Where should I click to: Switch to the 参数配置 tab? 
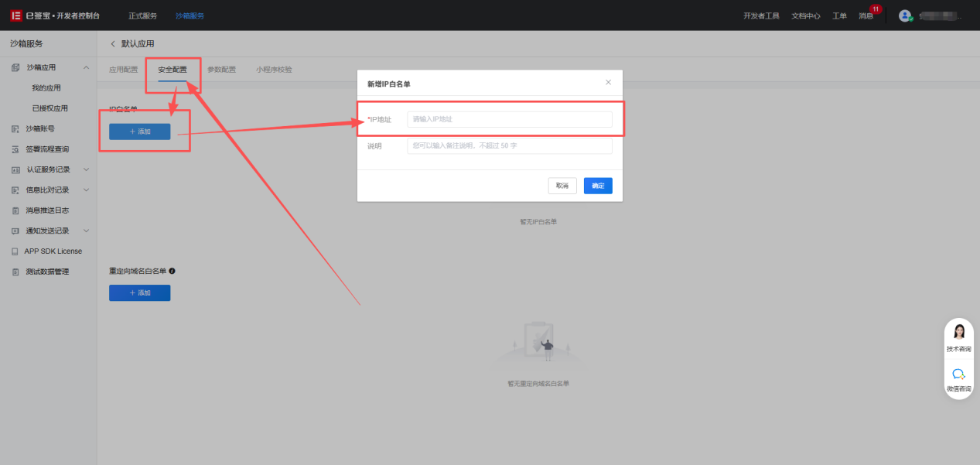(221, 70)
